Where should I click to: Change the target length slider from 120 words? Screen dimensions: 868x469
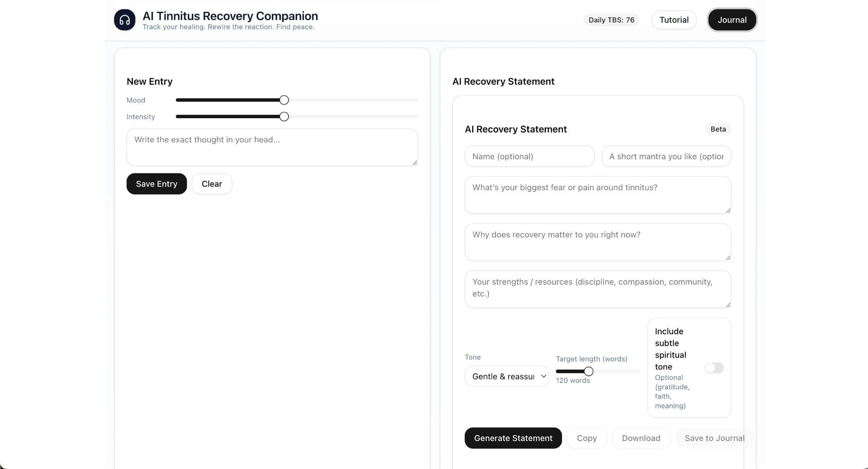coord(589,371)
